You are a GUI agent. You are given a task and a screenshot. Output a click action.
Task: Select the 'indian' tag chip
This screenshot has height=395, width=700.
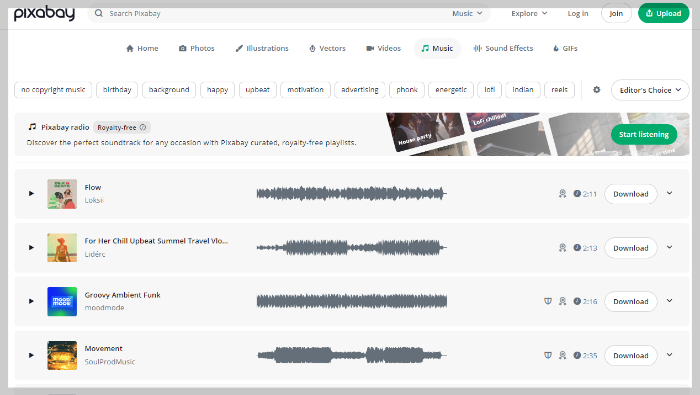(x=523, y=90)
